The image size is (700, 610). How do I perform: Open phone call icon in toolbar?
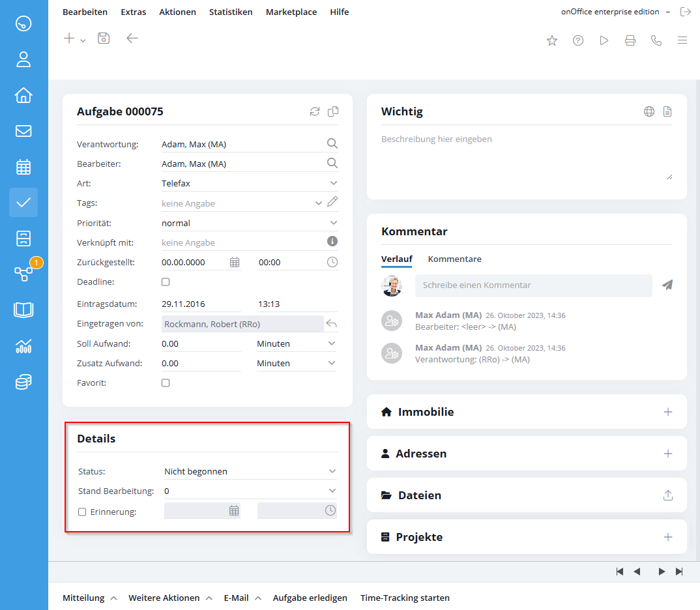pyautogui.click(x=656, y=40)
